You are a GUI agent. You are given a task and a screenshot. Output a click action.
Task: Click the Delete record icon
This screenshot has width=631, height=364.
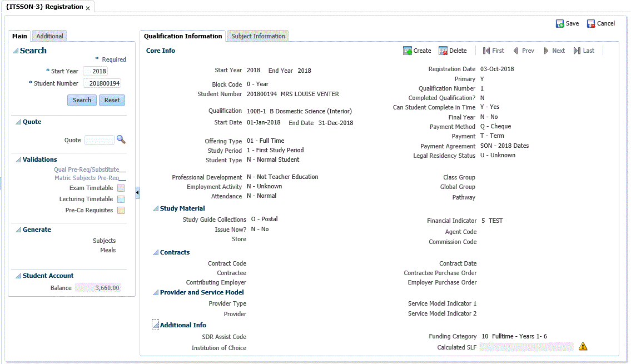(x=443, y=51)
